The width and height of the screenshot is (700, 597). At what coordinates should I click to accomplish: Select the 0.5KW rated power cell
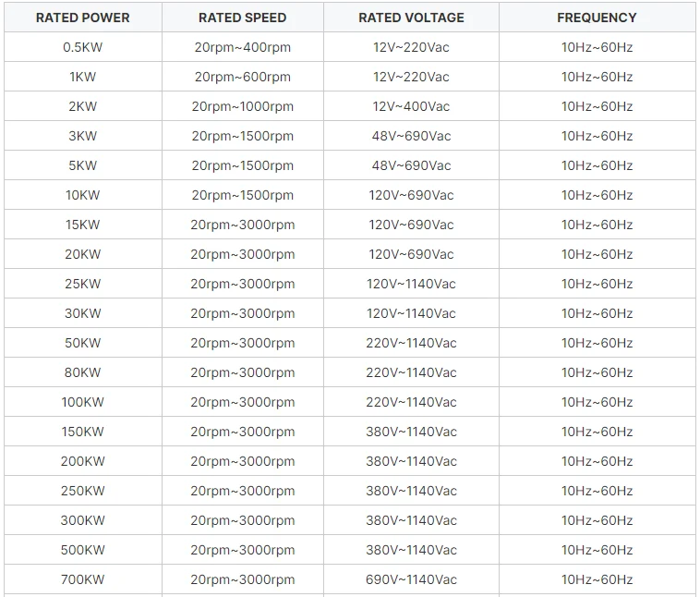tap(83, 47)
